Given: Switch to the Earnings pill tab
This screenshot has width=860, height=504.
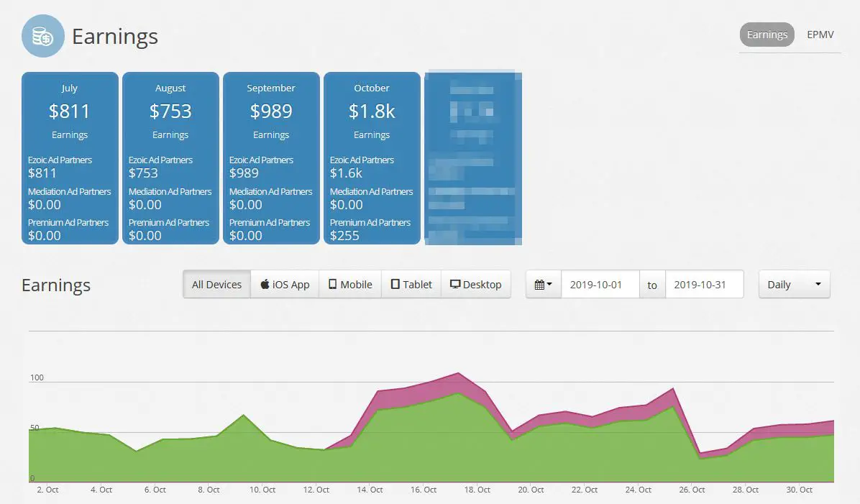Looking at the screenshot, I should tap(767, 35).
